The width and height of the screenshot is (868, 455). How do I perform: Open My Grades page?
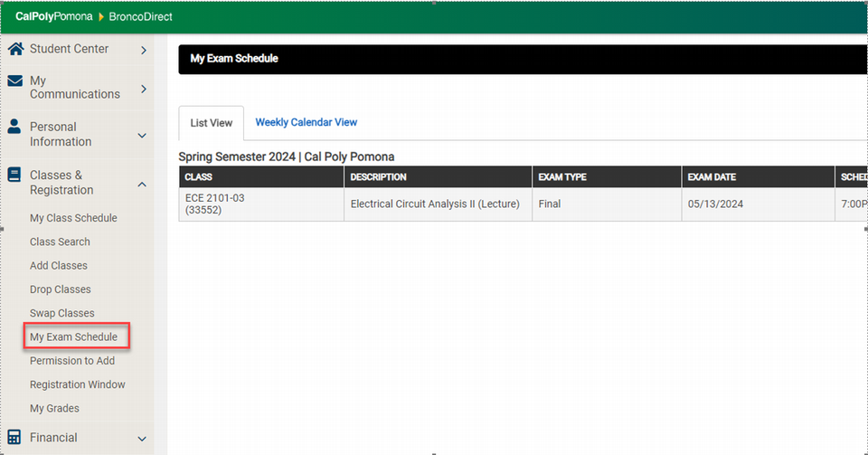pos(54,408)
